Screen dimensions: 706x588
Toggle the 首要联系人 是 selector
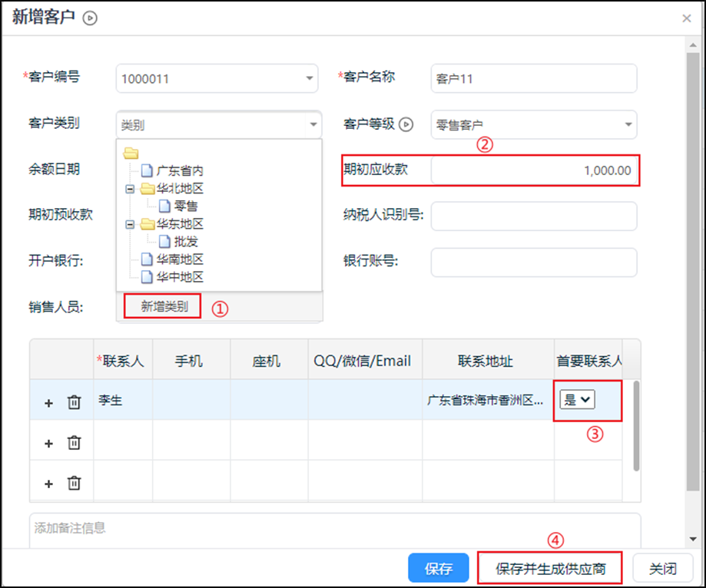pyautogui.click(x=577, y=399)
